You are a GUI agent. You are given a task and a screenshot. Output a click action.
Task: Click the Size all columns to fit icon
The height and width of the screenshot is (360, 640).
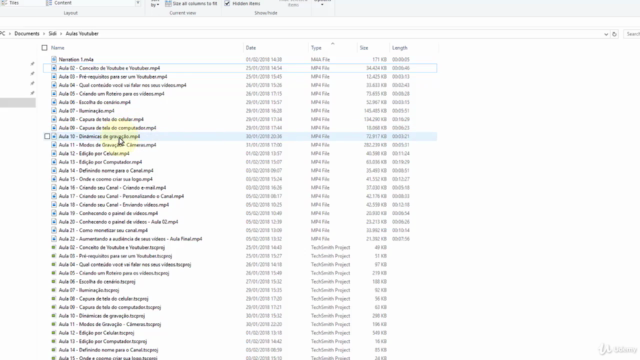click(x=168, y=3)
